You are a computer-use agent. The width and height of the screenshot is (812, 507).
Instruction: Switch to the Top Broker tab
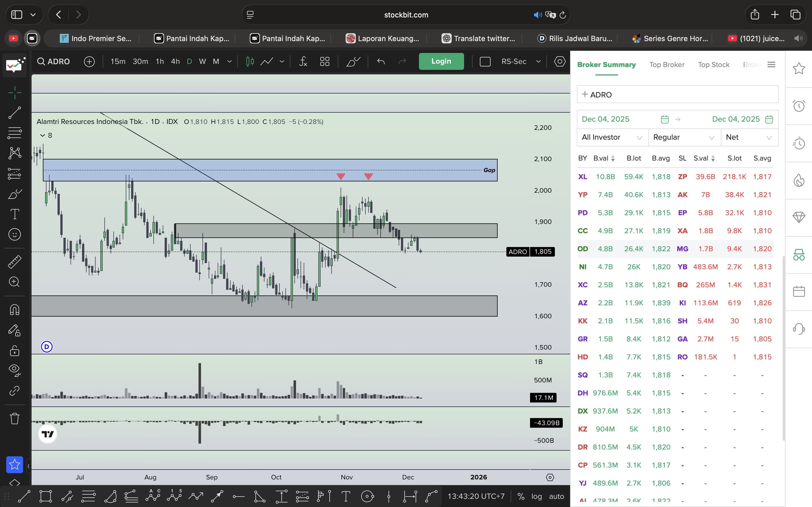coord(667,65)
